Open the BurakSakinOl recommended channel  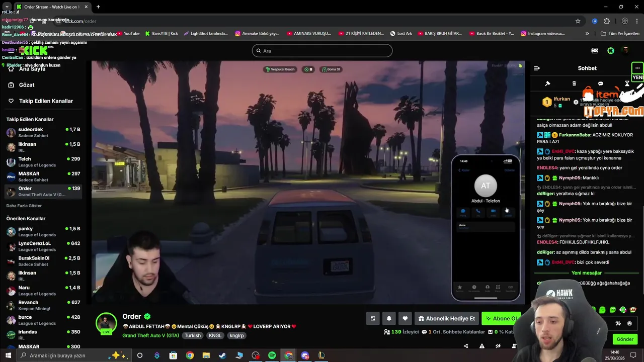43,261
